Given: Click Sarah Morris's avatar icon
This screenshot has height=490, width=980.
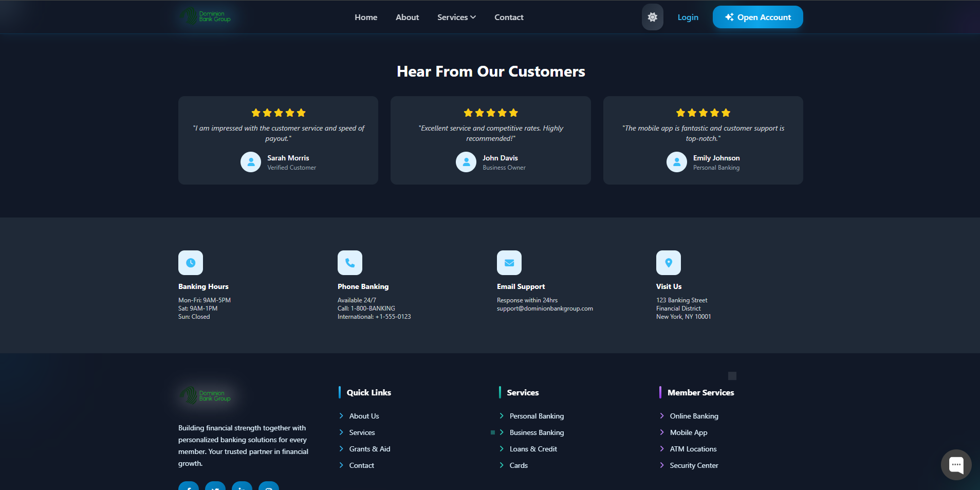Looking at the screenshot, I should (x=251, y=162).
